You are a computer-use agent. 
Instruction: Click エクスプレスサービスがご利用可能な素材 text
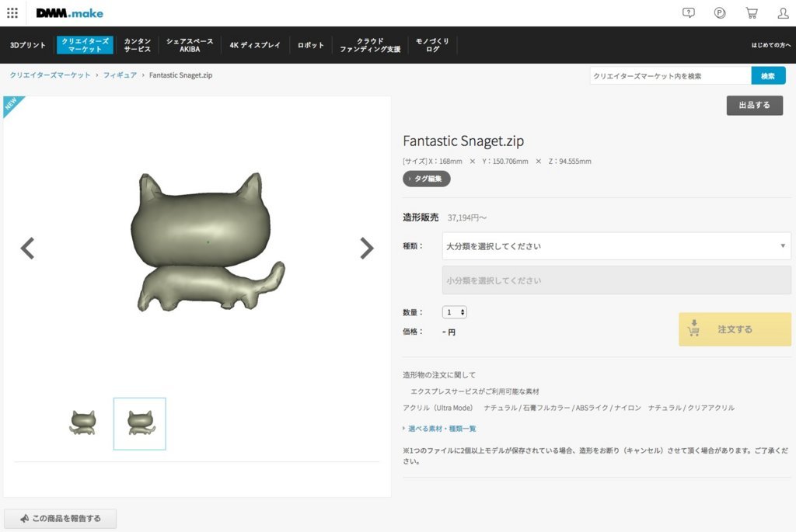[475, 391]
